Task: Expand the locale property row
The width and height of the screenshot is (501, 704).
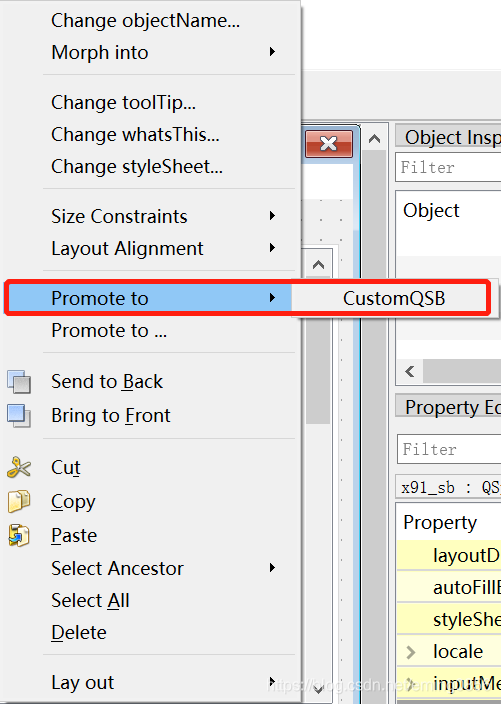Action: click(x=410, y=652)
